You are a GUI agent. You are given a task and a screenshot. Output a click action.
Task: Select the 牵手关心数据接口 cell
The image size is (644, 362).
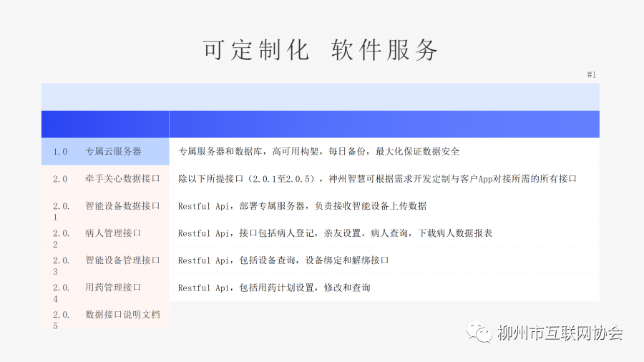pyautogui.click(x=122, y=179)
